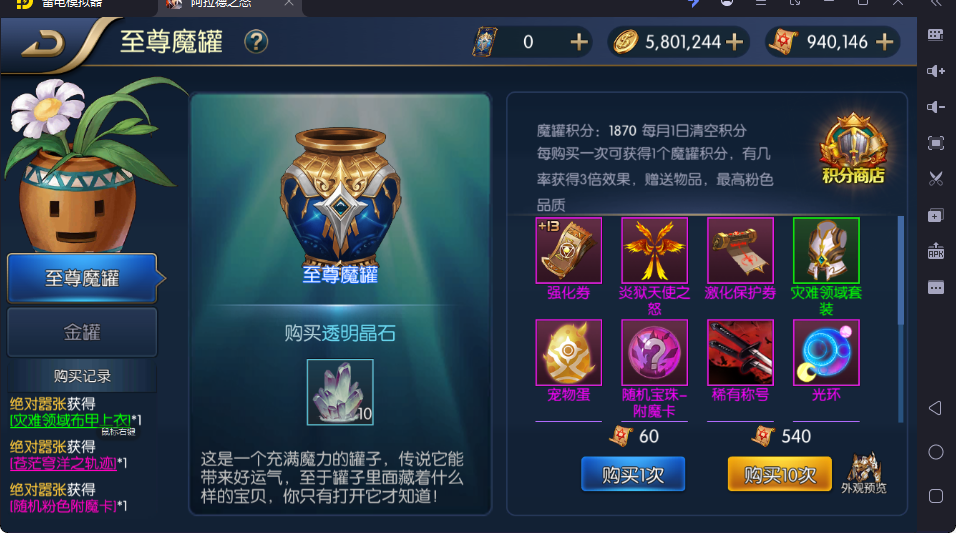Image resolution: width=956 pixels, height=533 pixels.
Task: Click the 购买1次 button
Action: pos(633,474)
